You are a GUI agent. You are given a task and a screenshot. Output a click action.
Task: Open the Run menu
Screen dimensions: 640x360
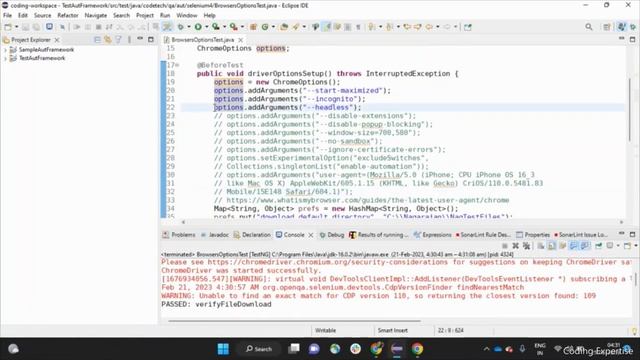tap(165, 16)
